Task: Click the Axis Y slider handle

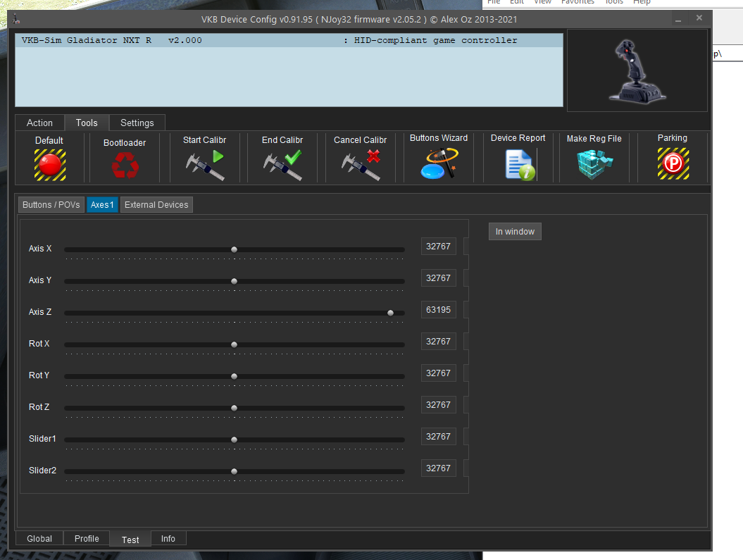Action: click(x=234, y=282)
